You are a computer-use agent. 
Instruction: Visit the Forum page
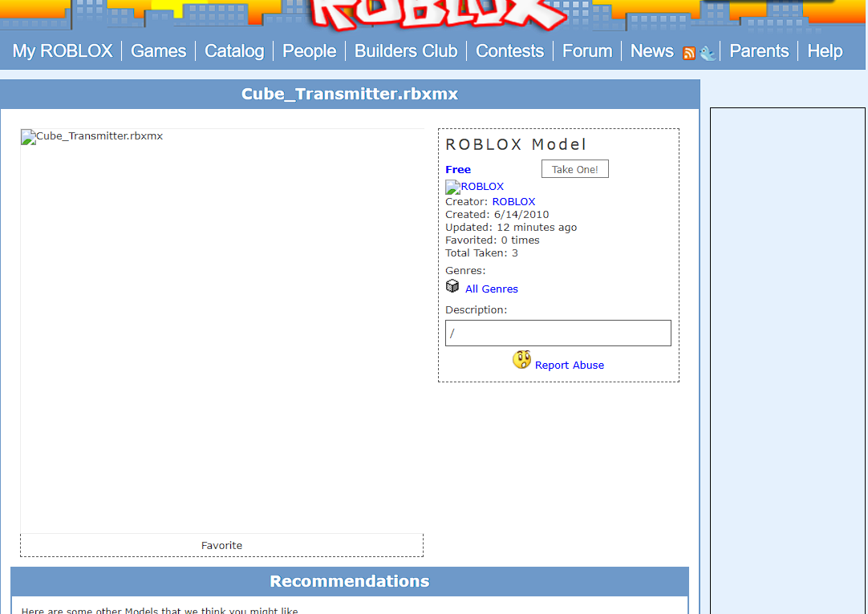point(586,51)
